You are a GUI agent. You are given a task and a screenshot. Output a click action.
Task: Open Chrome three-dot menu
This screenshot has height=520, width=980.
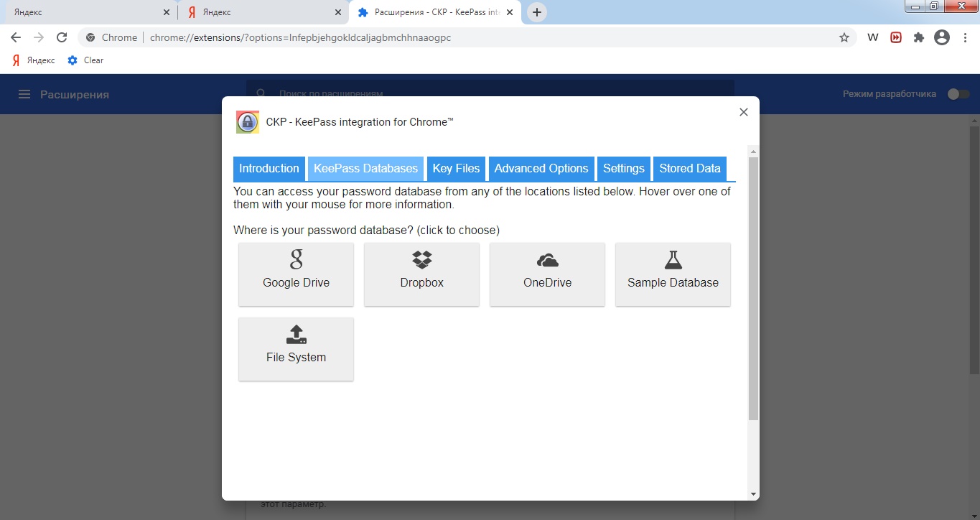[965, 38]
